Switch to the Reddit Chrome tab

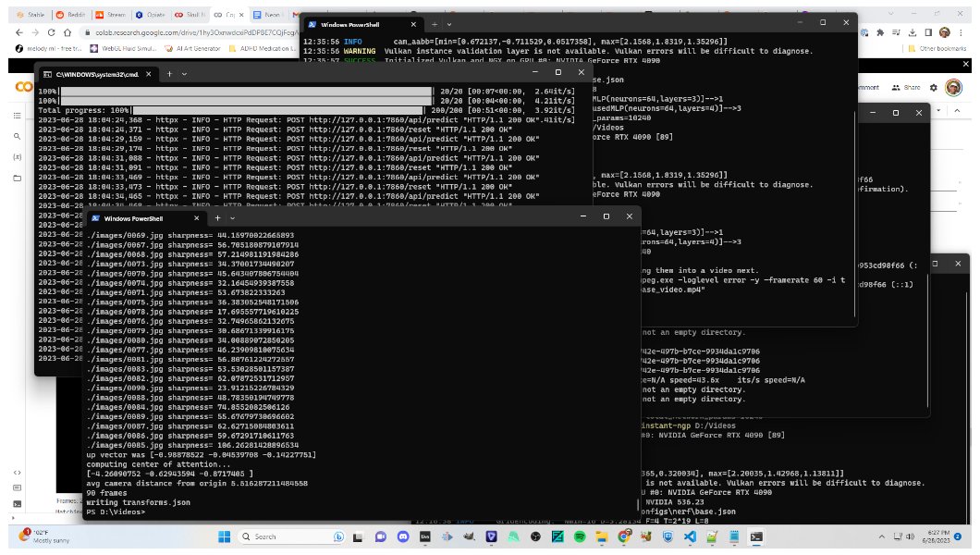70,15
